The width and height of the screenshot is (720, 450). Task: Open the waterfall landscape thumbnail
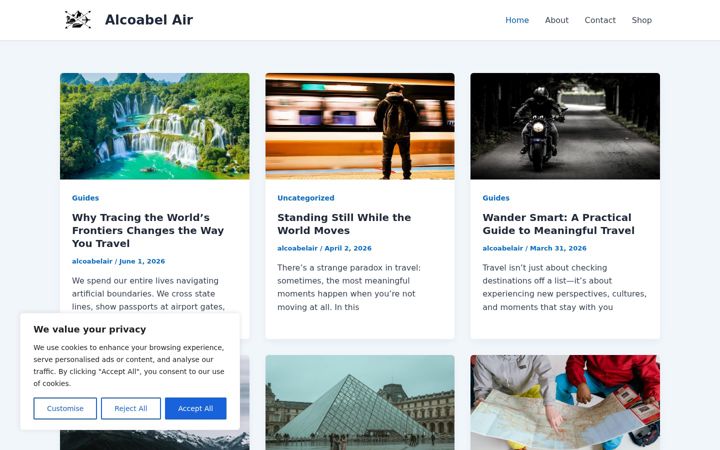(155, 126)
